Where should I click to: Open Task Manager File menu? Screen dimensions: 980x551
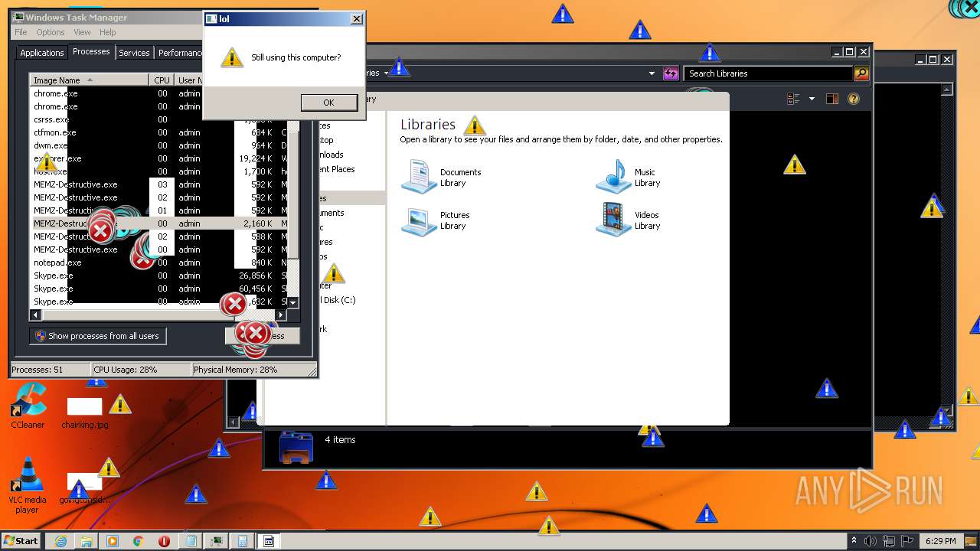(21, 32)
